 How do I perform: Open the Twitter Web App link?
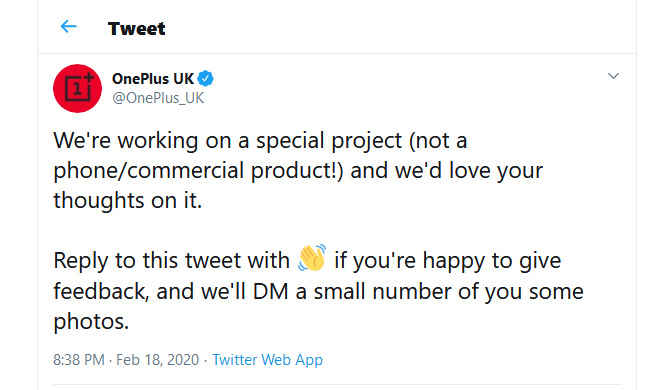click(x=267, y=360)
